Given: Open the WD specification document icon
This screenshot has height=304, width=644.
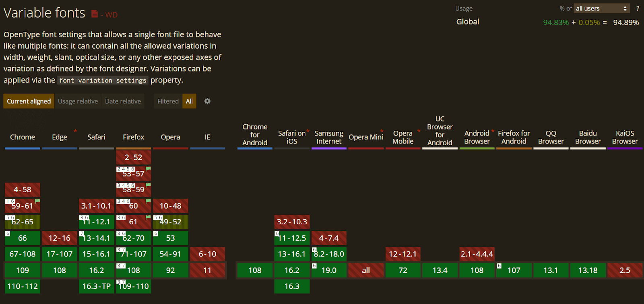Looking at the screenshot, I should click(x=95, y=14).
